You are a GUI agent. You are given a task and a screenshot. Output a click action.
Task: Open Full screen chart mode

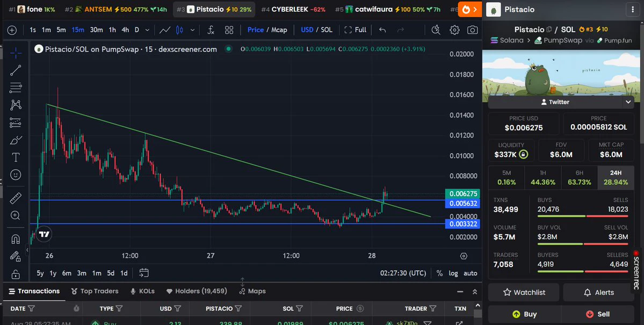[x=355, y=30]
